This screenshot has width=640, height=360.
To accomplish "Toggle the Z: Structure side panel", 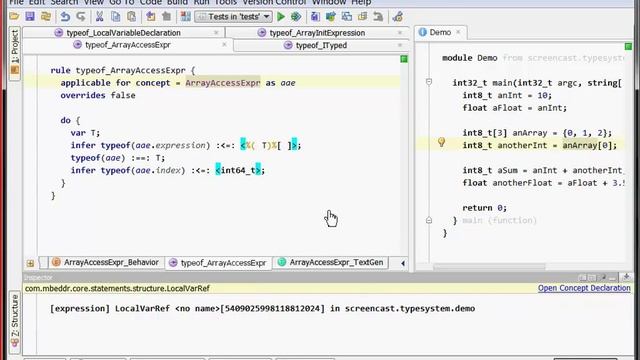I will tap(15, 322).
